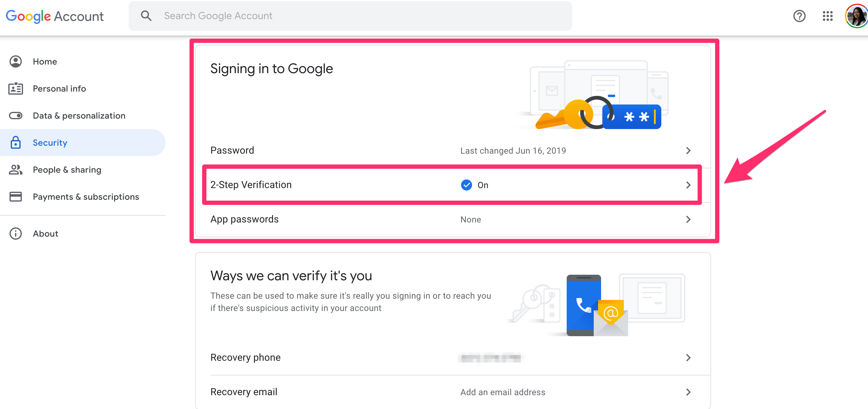Open the Google apps grid icon
Screen dimensions: 868x409
click(827, 16)
